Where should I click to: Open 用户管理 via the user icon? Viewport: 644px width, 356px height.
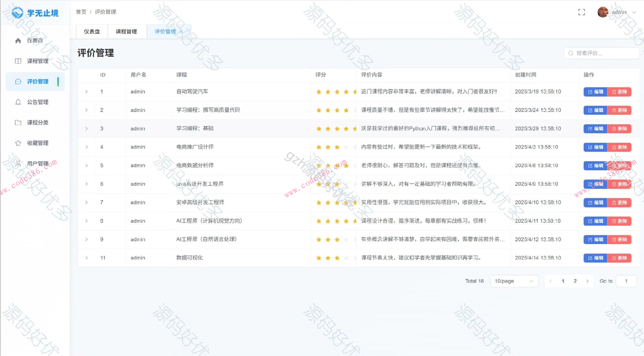[x=18, y=163]
